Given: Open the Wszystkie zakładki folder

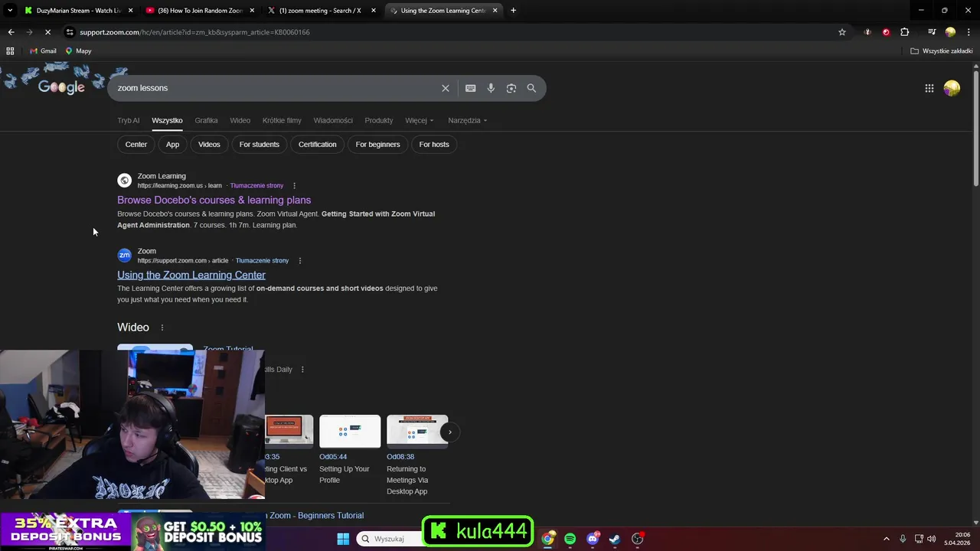Looking at the screenshot, I should point(941,51).
